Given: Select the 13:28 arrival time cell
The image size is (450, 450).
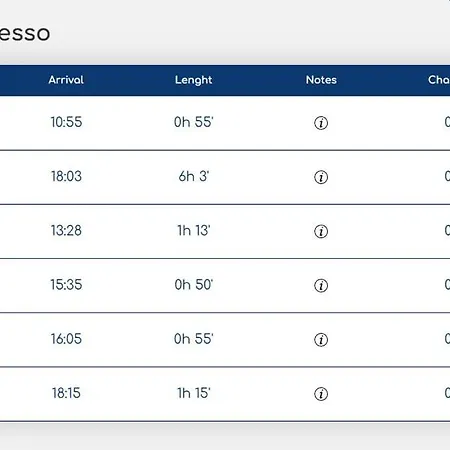Looking at the screenshot, I should pos(66,230).
